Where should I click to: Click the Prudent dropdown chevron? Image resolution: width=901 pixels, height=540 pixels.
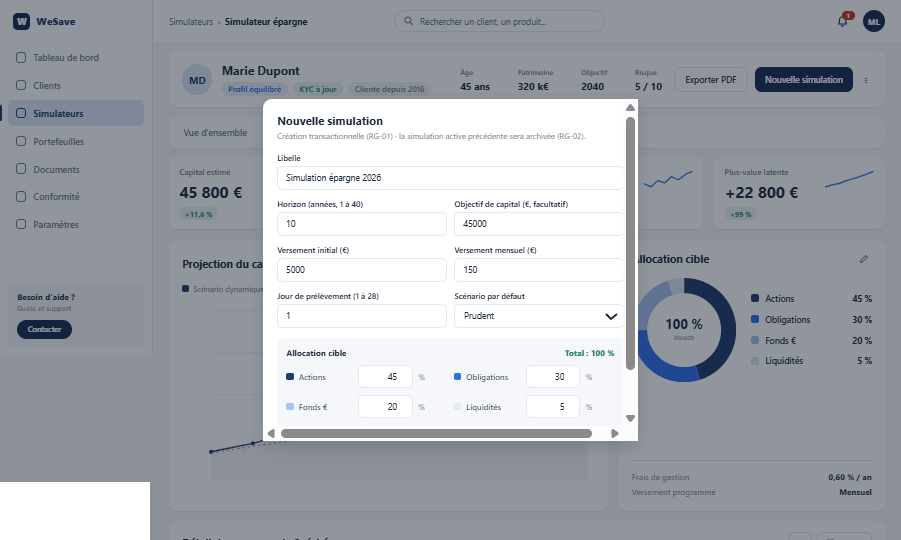click(x=611, y=317)
